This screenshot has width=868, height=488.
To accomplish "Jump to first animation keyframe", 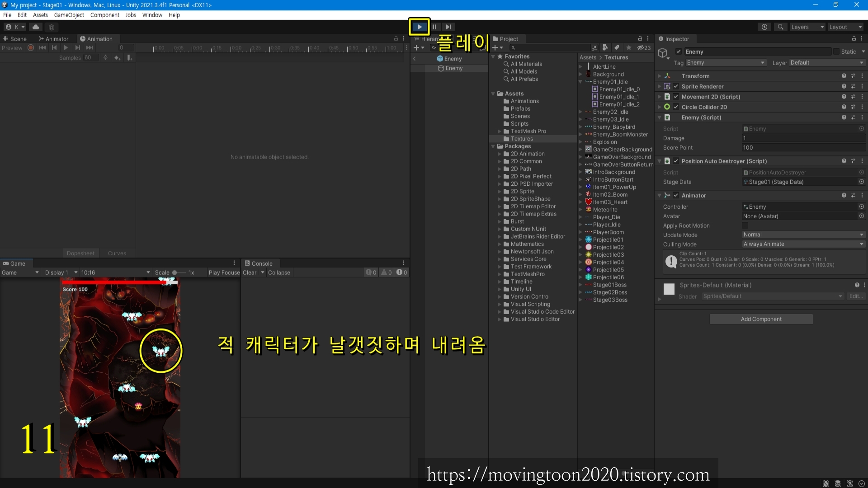I will pyautogui.click(x=42, y=48).
